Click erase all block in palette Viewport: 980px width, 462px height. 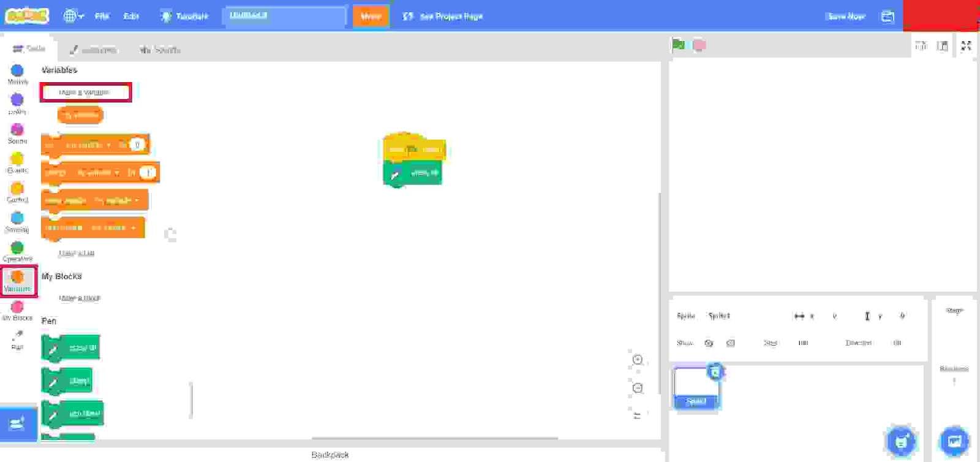pos(70,348)
